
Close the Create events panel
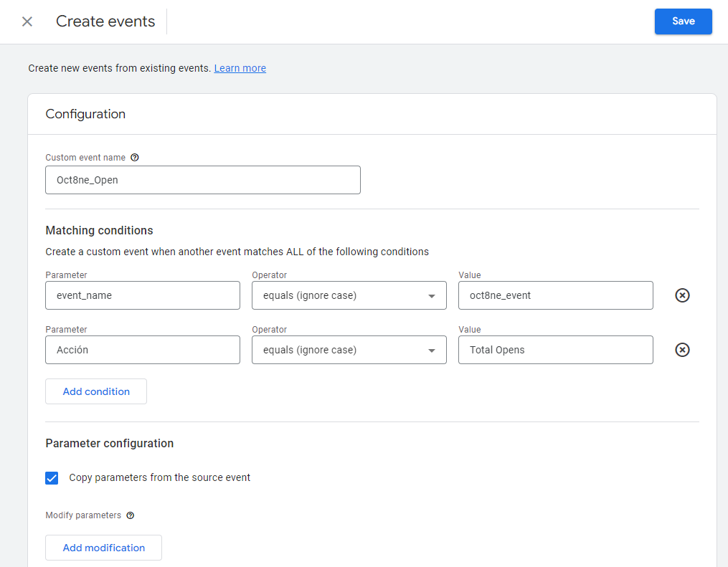click(27, 22)
